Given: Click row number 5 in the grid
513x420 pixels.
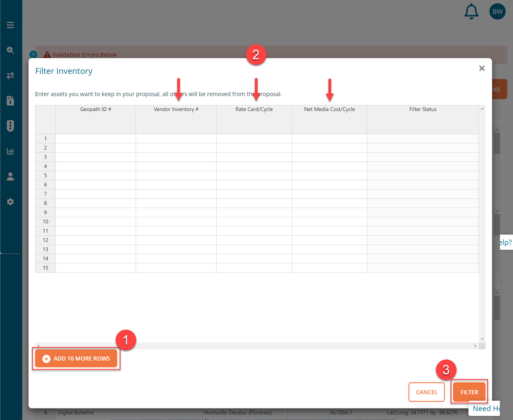Looking at the screenshot, I should point(45,175).
